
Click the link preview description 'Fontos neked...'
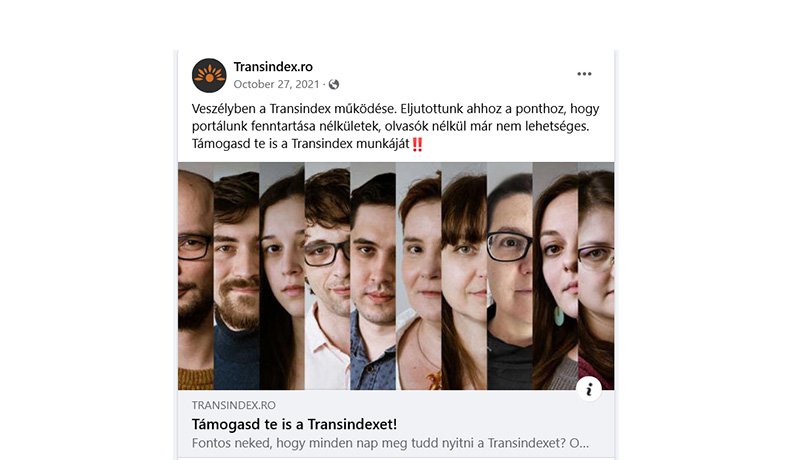coord(390,443)
